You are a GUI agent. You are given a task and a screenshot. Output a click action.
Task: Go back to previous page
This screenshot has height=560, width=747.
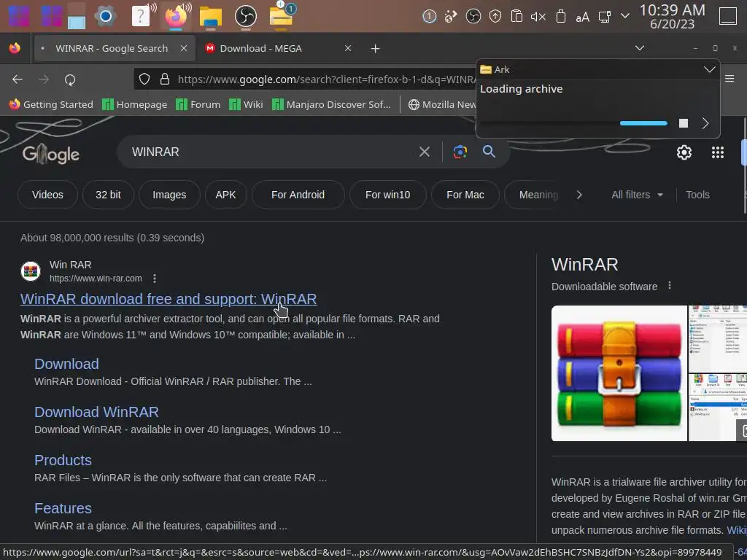(18, 79)
